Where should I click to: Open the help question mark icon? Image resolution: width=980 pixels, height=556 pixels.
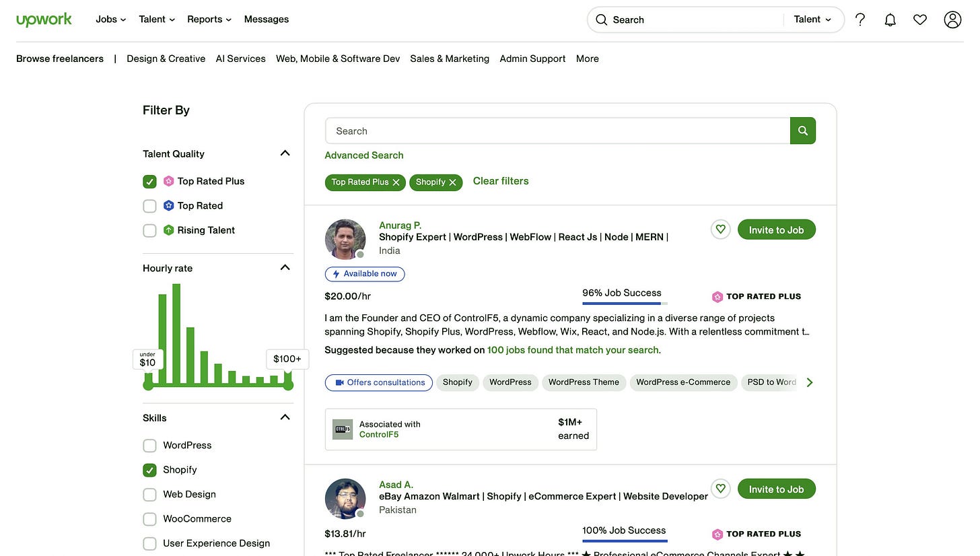(860, 20)
